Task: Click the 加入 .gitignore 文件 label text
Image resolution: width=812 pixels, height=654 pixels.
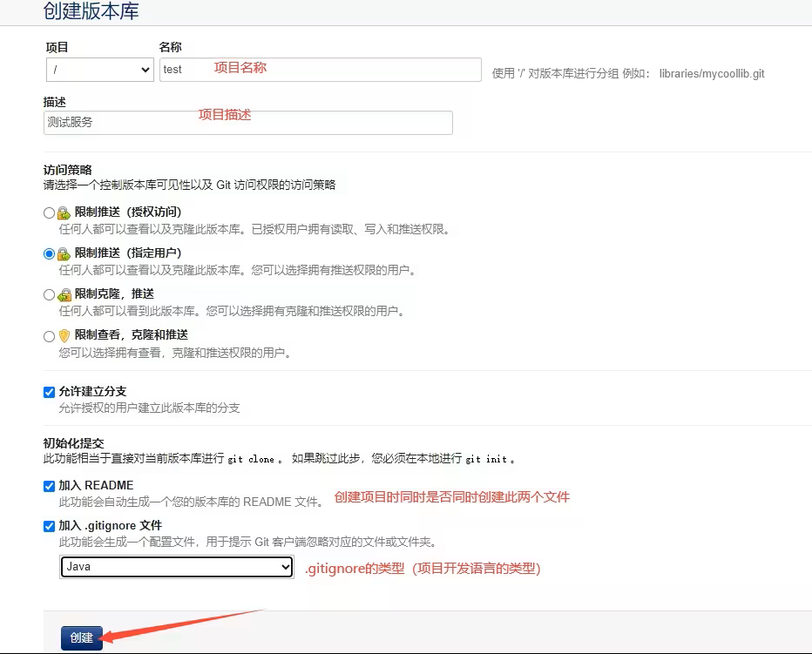Action: click(x=110, y=526)
